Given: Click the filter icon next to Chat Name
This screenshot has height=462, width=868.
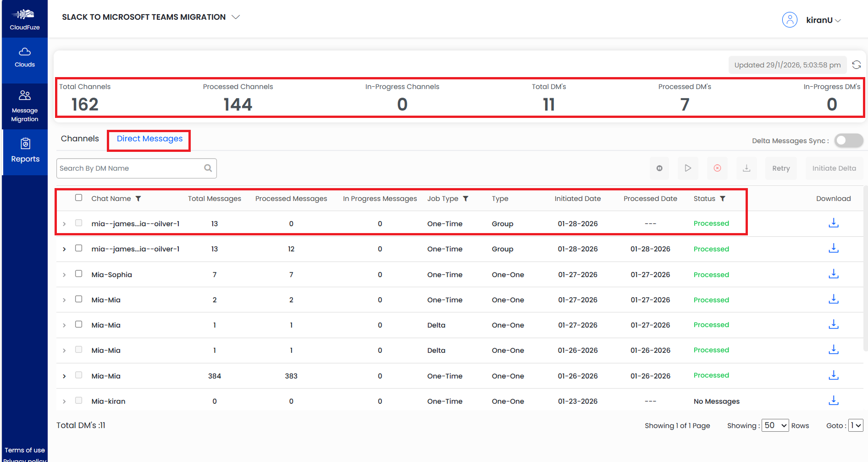Looking at the screenshot, I should [138, 199].
